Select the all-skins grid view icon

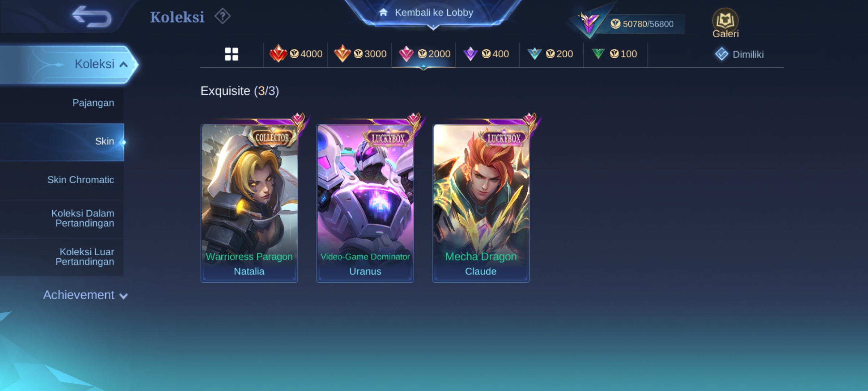click(x=231, y=54)
